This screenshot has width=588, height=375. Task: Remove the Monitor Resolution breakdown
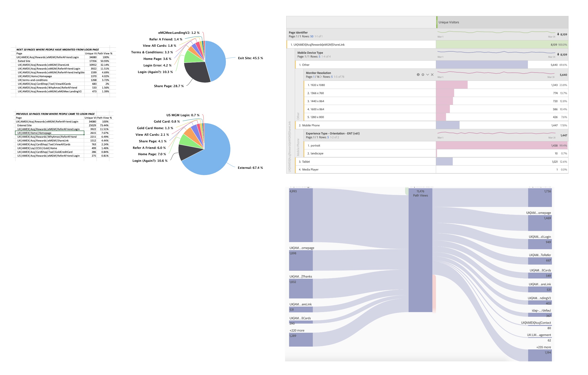pos(432,75)
